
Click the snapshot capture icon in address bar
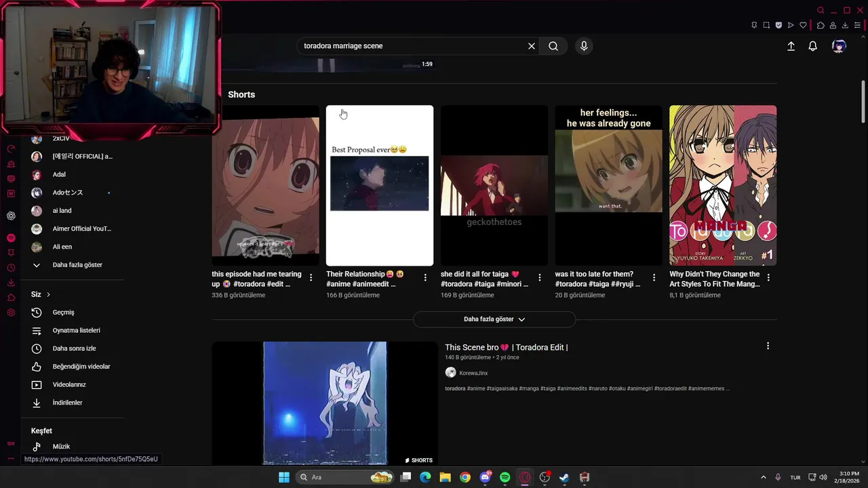pyautogui.click(x=766, y=25)
